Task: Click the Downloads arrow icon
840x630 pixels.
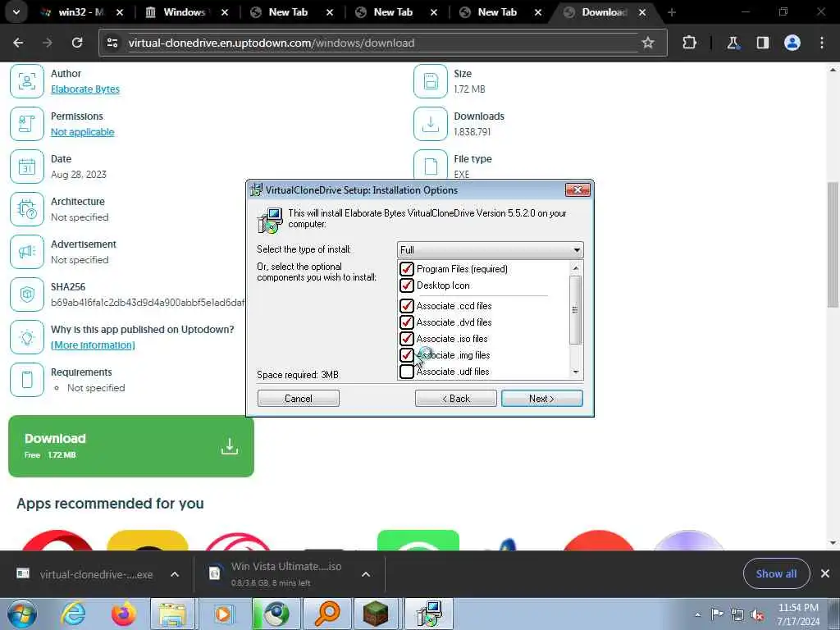Action: [430, 124]
